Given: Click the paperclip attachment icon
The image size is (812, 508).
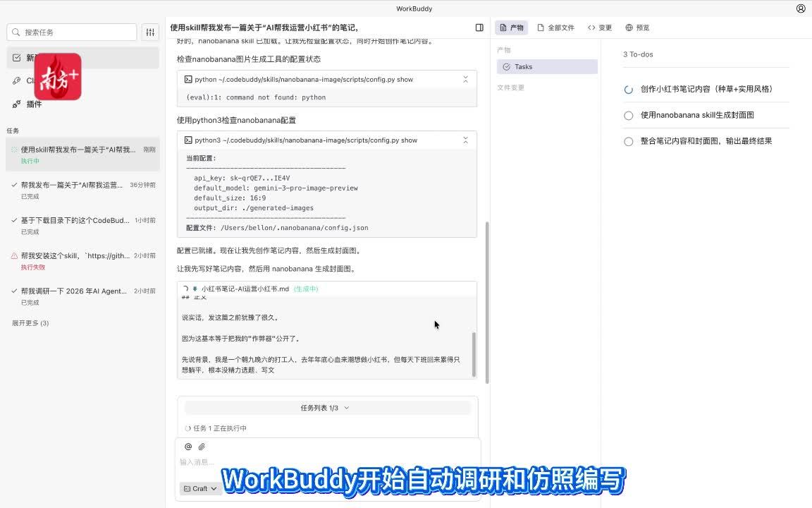Looking at the screenshot, I should pos(202,447).
